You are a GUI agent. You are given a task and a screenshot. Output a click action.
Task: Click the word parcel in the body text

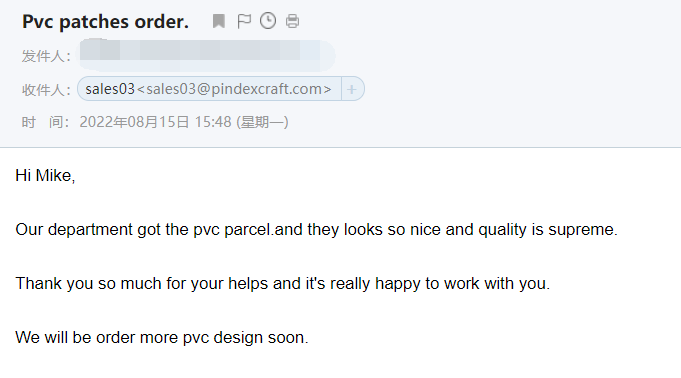247,230
